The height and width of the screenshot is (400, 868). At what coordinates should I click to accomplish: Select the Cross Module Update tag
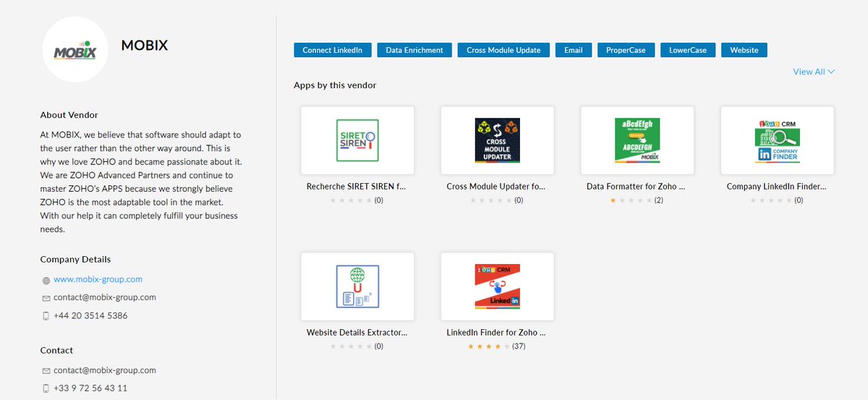pyautogui.click(x=503, y=50)
